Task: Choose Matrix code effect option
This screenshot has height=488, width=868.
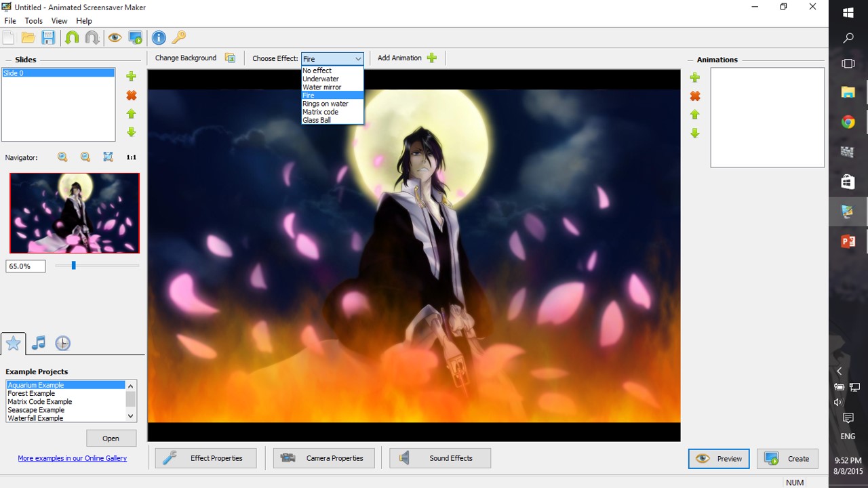Action: pos(320,112)
